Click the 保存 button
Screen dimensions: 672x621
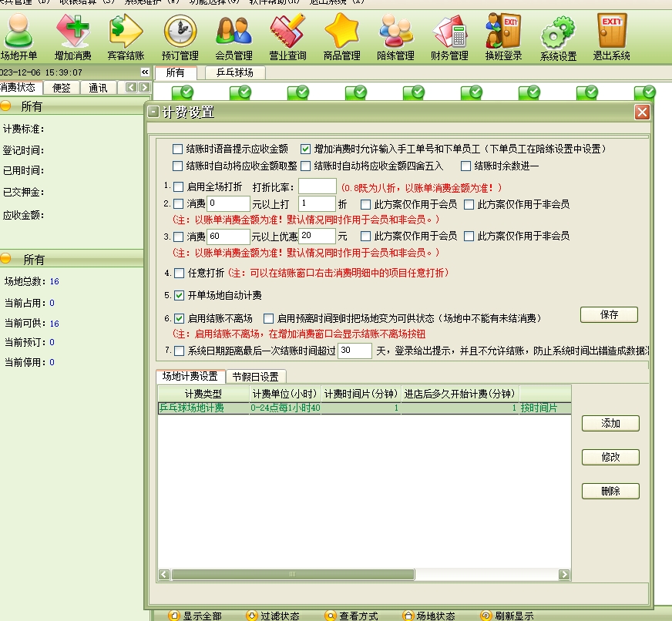point(609,314)
